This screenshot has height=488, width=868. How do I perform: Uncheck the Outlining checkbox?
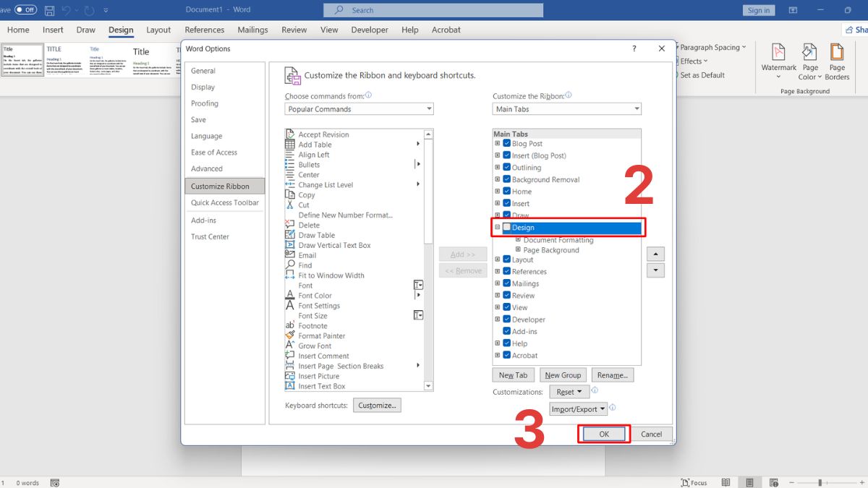point(507,168)
